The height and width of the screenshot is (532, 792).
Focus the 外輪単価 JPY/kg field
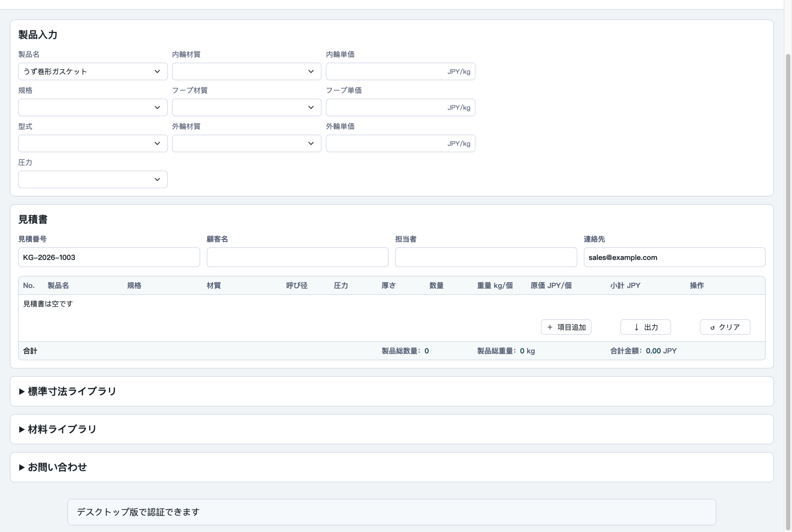(400, 143)
